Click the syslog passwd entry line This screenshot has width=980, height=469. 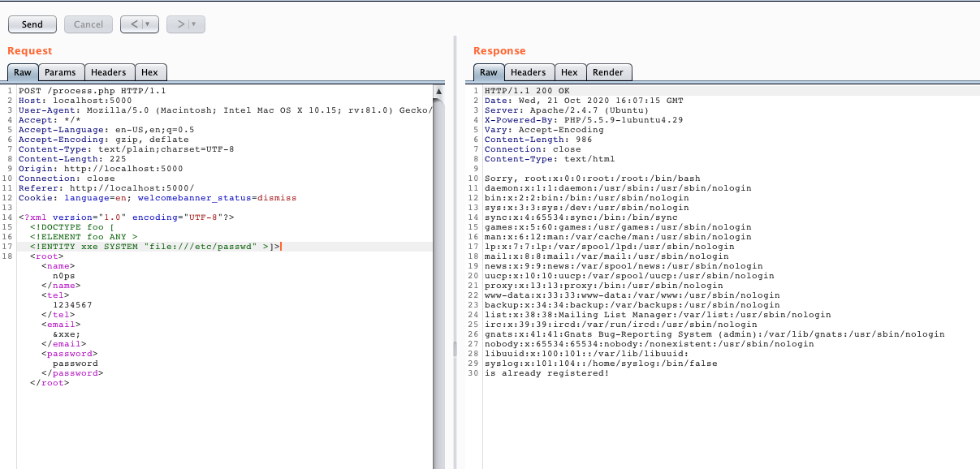click(601, 364)
